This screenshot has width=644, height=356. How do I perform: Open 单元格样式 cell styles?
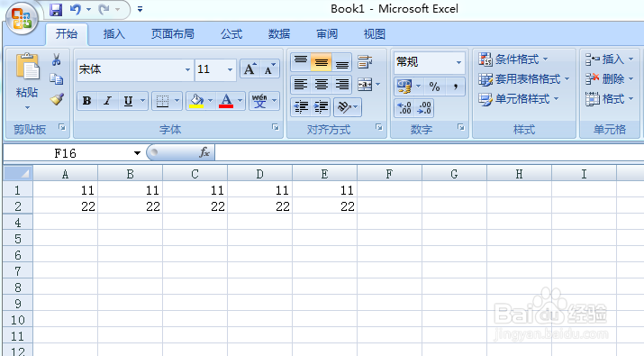tap(519, 99)
